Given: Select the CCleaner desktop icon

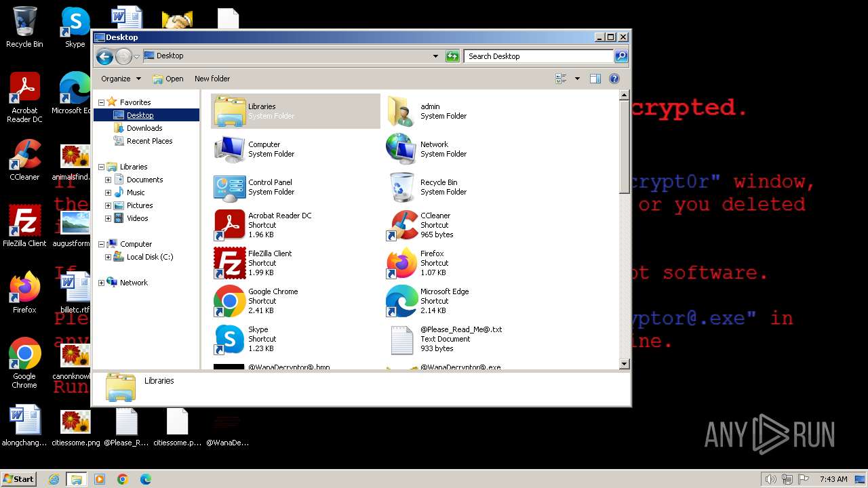Looking at the screenshot, I should [24, 160].
